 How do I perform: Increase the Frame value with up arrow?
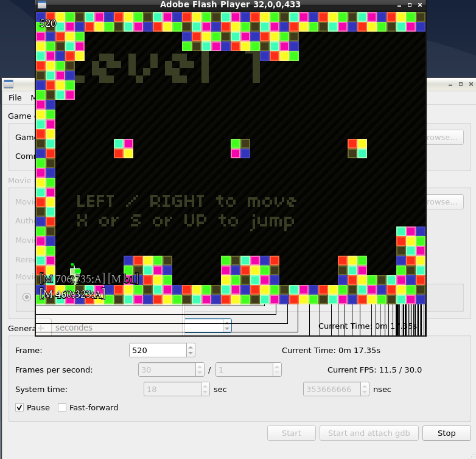tap(191, 347)
